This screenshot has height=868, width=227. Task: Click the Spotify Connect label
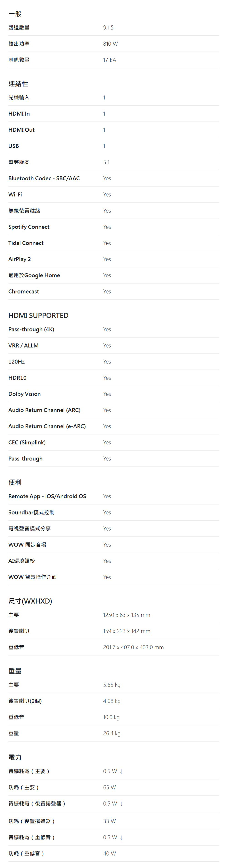point(29,227)
